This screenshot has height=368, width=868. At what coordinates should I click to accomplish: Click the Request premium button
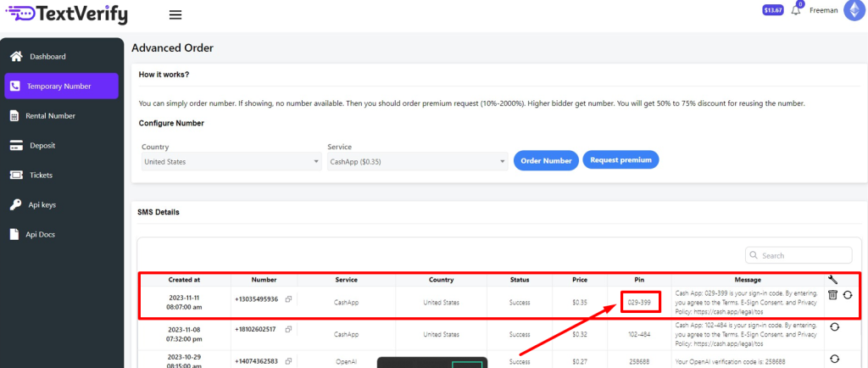tap(620, 160)
